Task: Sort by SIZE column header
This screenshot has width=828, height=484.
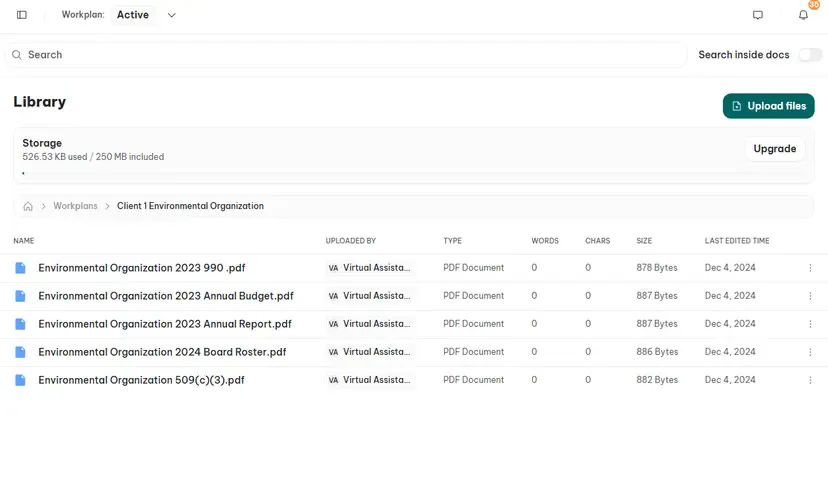Action: (644, 241)
